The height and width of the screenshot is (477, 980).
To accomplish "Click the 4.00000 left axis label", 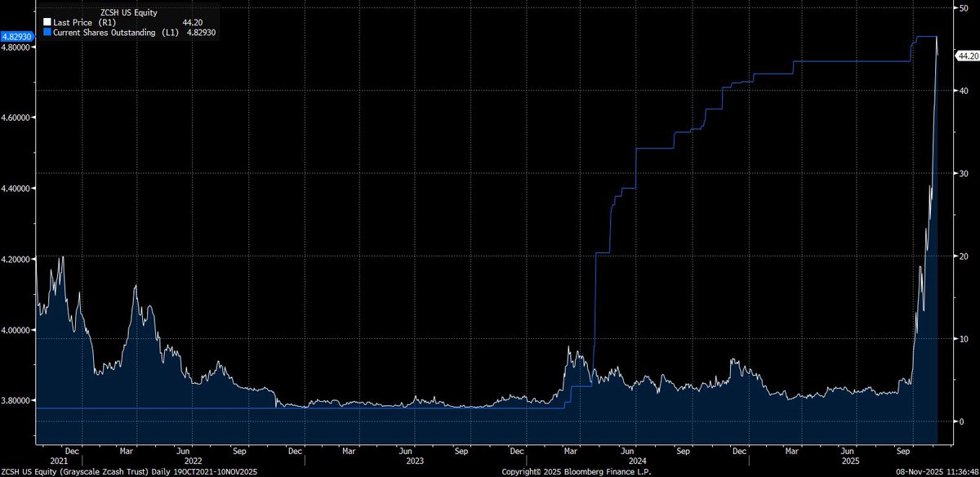I will click(16, 330).
